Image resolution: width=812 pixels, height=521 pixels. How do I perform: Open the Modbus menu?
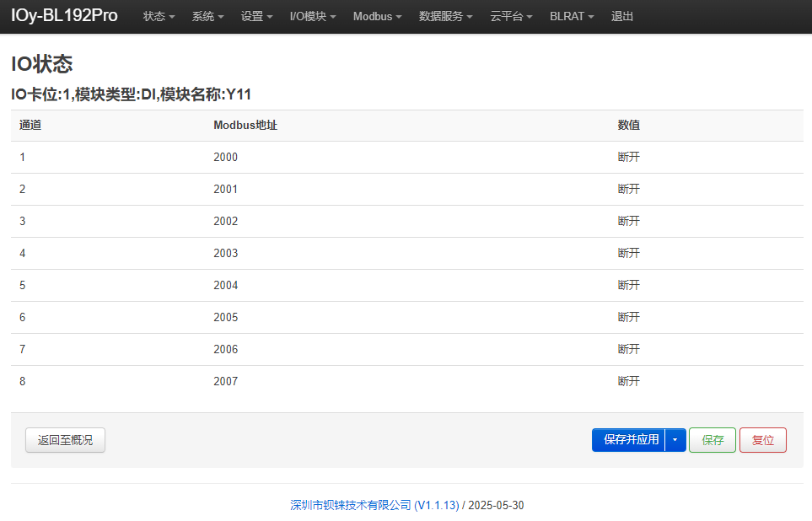(x=377, y=16)
